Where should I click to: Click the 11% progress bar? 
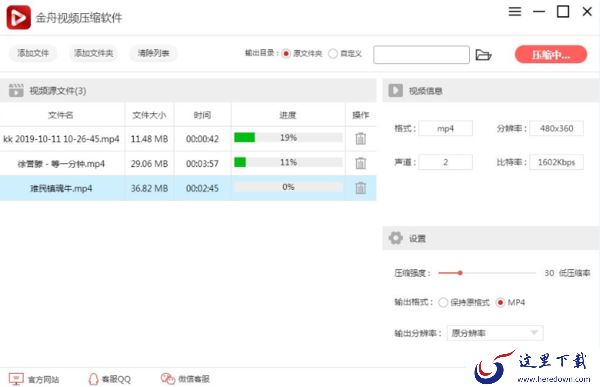coord(288,162)
